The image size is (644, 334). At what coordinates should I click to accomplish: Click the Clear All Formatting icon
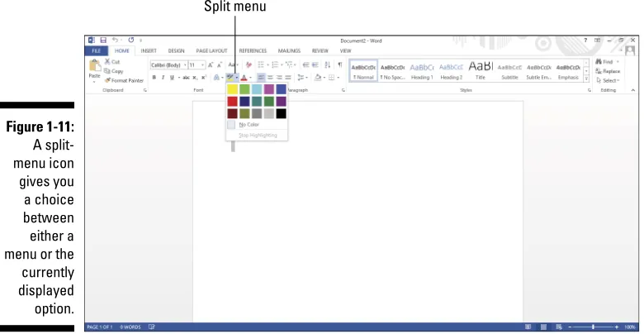tap(248, 64)
